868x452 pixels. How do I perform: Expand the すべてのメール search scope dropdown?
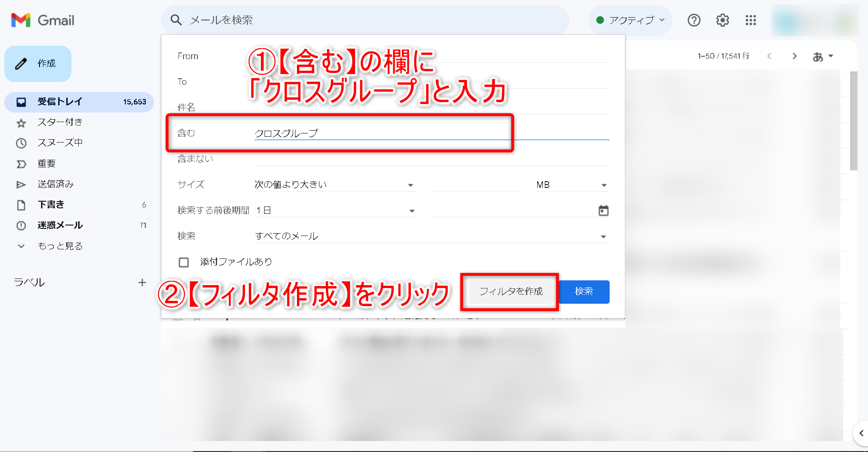click(431, 236)
